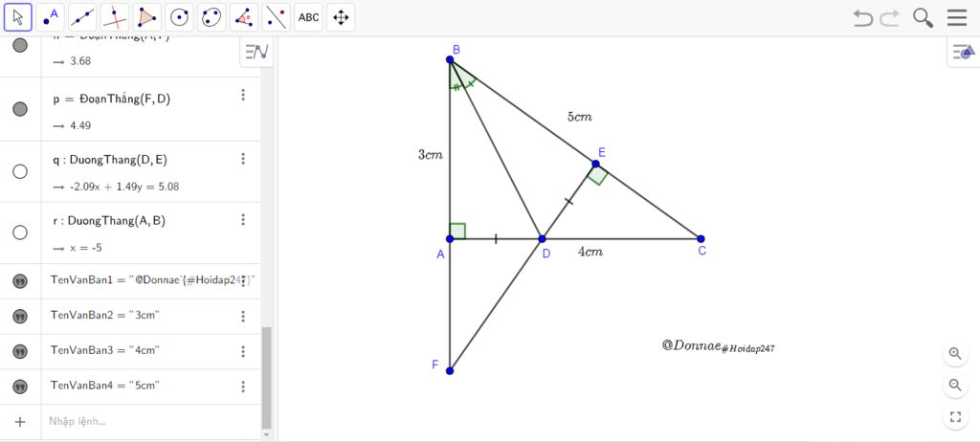Image resolution: width=980 pixels, height=442 pixels.
Task: Select point D in the drawing
Action: click(x=542, y=239)
